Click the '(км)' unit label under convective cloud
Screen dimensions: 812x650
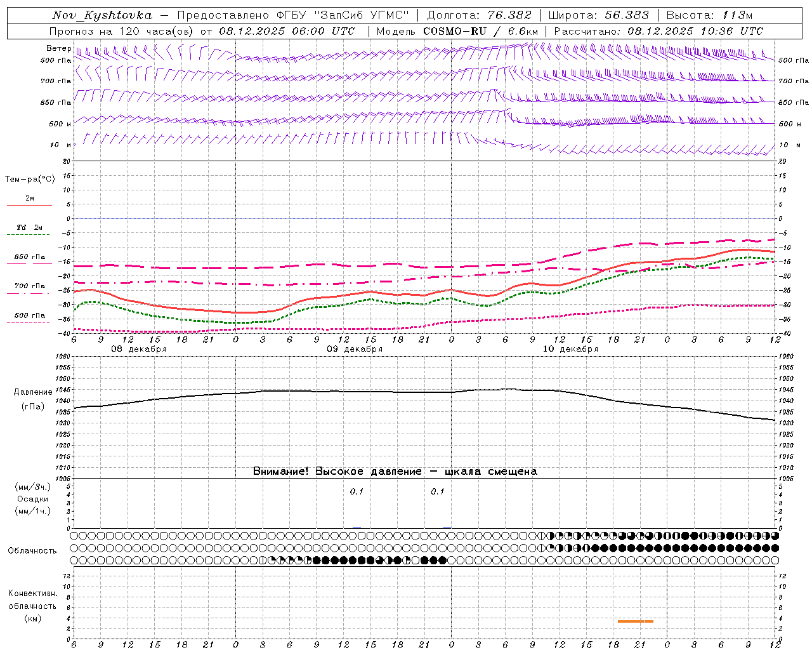[x=32, y=618]
